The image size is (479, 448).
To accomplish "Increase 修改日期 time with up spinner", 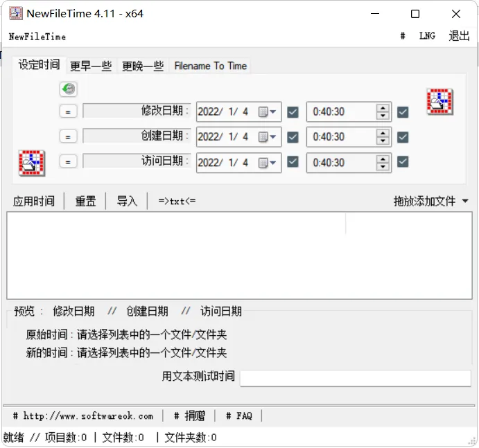I will [383, 108].
